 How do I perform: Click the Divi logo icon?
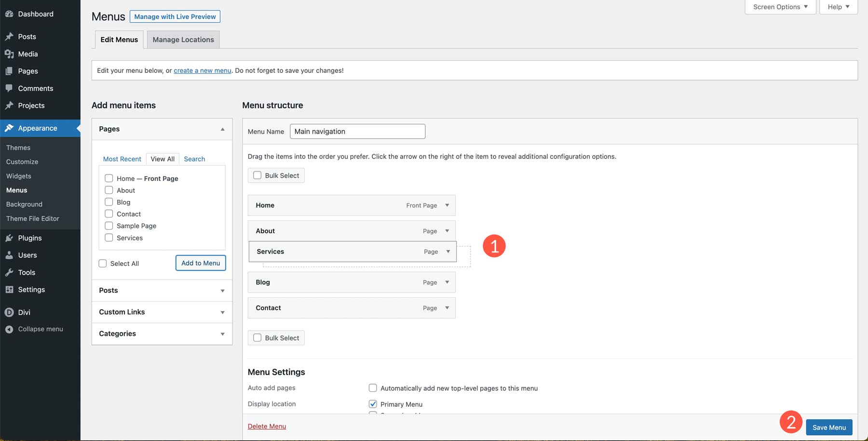[x=9, y=312]
